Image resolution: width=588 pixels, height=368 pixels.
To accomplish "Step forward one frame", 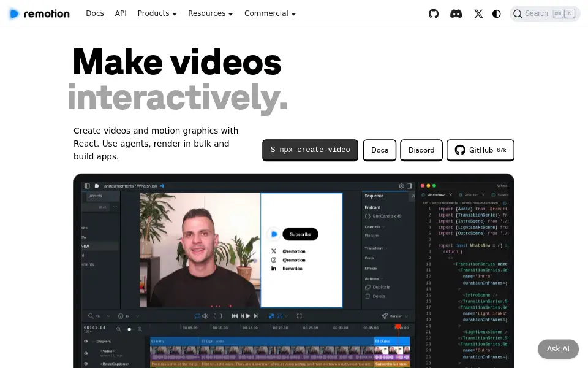I will 256,316.
